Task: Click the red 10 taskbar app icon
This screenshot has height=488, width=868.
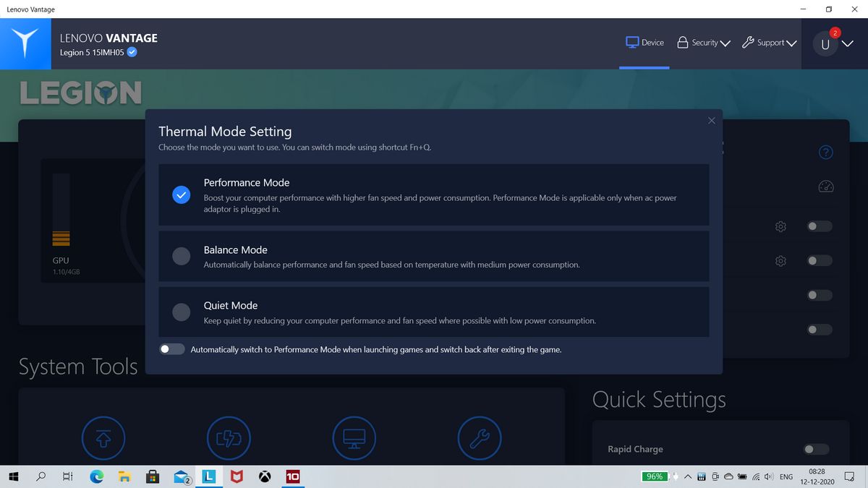Action: pos(293,476)
